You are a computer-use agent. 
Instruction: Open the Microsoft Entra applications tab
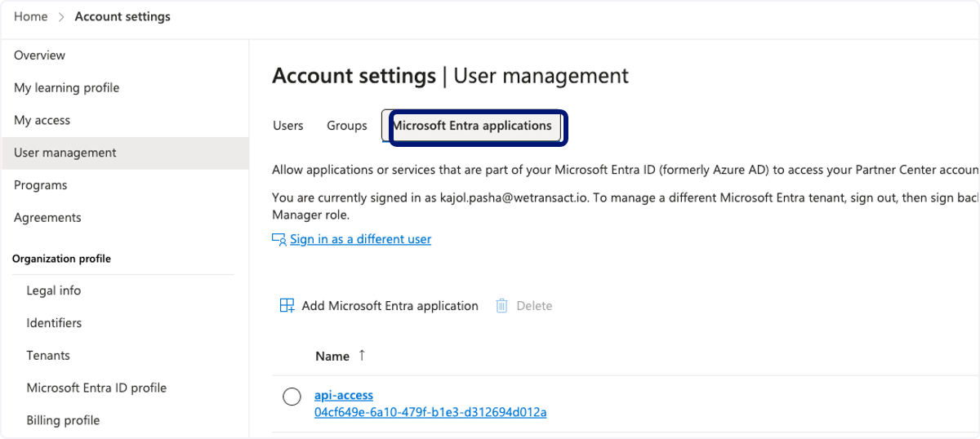coord(472,126)
